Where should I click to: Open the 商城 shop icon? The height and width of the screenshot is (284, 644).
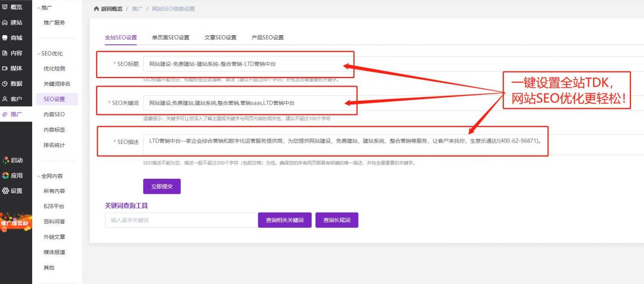pos(6,38)
